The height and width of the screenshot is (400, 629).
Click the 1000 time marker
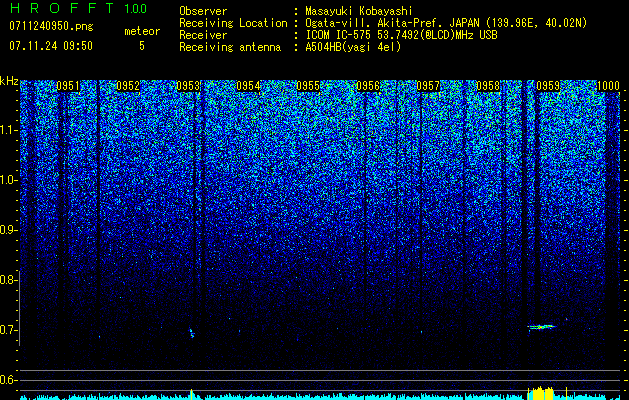pos(609,86)
